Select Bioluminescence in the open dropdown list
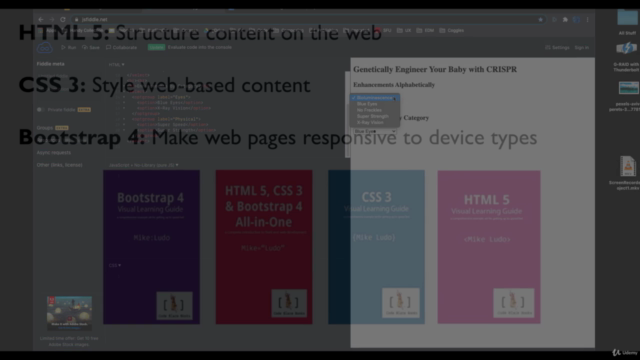640x360 pixels. point(375,98)
